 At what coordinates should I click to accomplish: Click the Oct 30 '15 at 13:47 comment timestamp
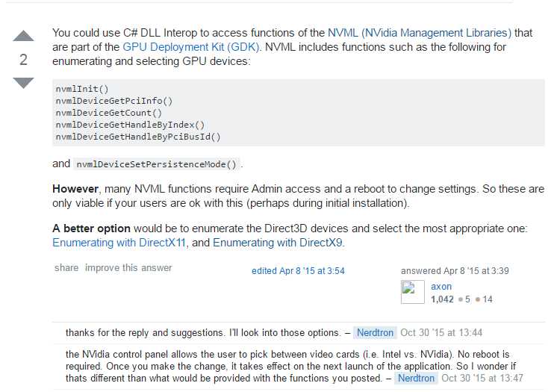[482, 378]
